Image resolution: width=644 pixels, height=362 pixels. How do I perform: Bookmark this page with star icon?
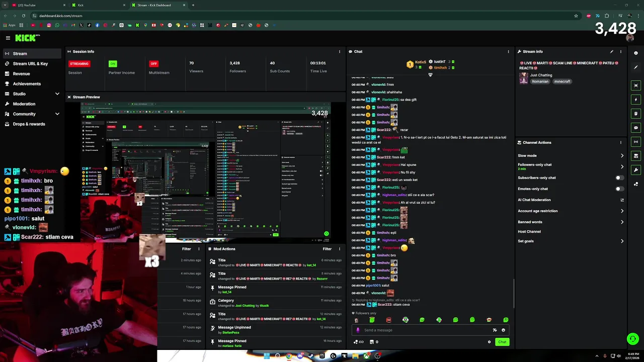pyautogui.click(x=576, y=16)
